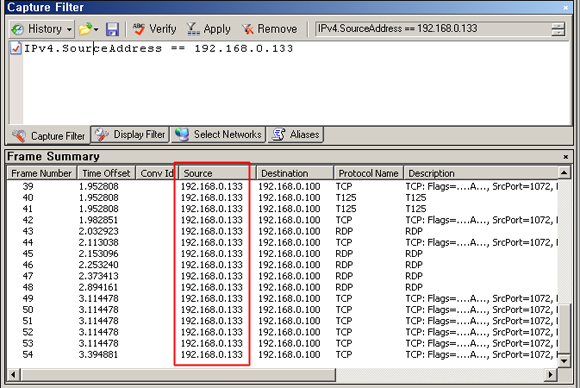Close the Frame Summary pane

(566, 157)
